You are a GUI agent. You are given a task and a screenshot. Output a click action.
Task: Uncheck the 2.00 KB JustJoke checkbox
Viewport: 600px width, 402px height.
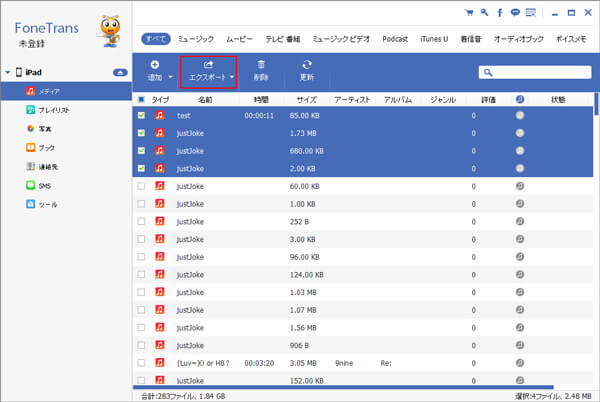pos(141,168)
